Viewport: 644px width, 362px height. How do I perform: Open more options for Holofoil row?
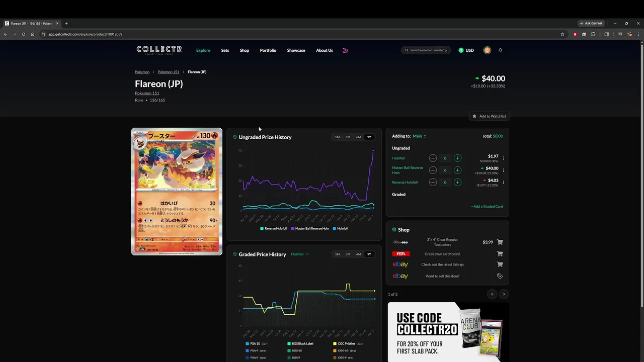point(503,158)
